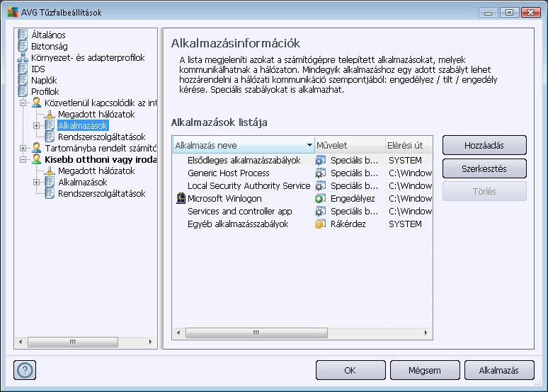Select the Elsődleges alkalmazászabályok row
Image resolution: width=548 pixels, height=392 pixels.
pyautogui.click(x=302, y=161)
